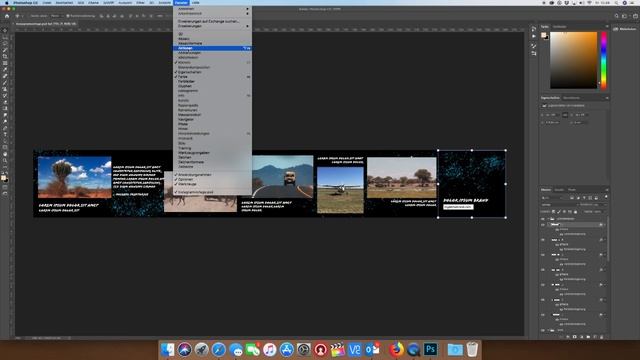This screenshot has width=640, height=360.
Task: Click the link width and height icon
Action: (x=565, y=115)
